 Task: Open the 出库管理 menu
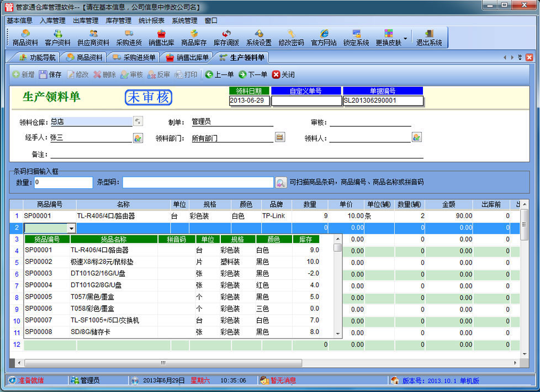click(x=85, y=20)
